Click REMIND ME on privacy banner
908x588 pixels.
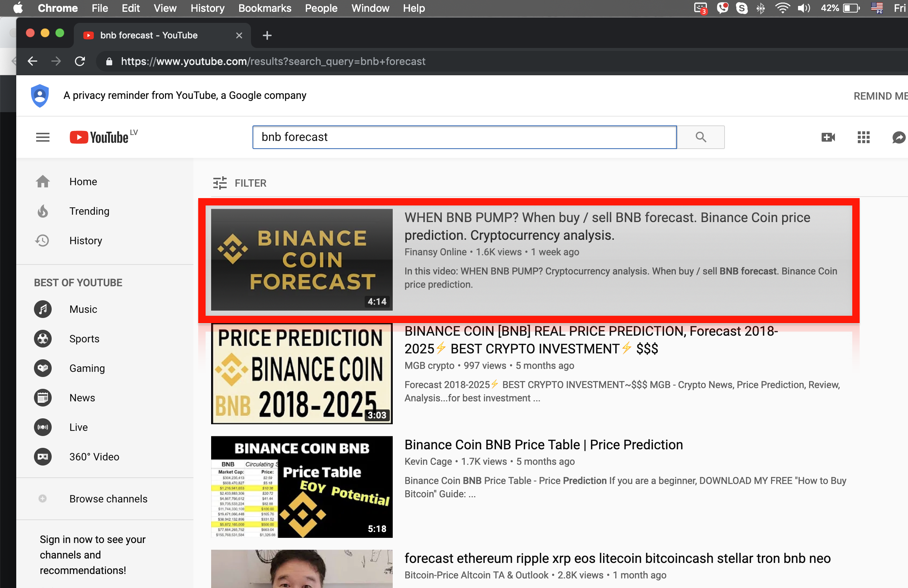[x=880, y=96]
